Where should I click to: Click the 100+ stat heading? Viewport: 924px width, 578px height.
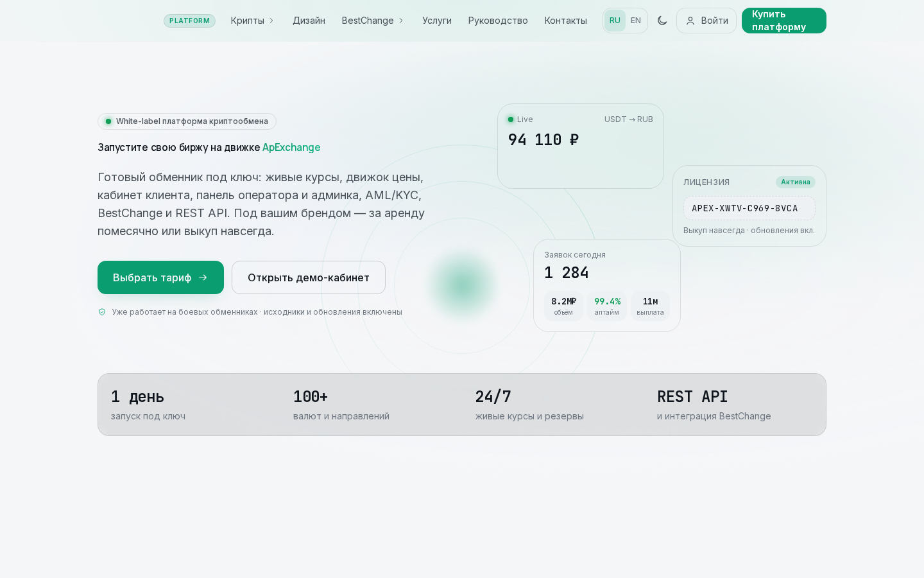pos(311,396)
